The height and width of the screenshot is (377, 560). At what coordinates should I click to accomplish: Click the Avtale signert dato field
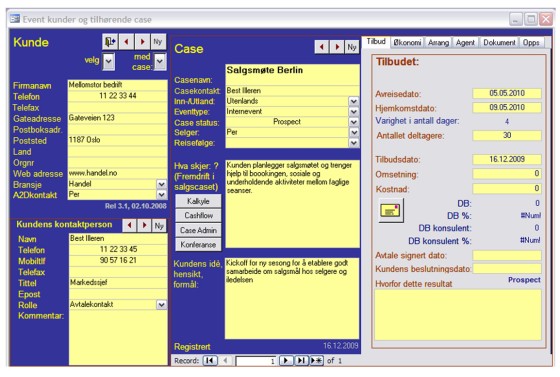tap(507, 255)
